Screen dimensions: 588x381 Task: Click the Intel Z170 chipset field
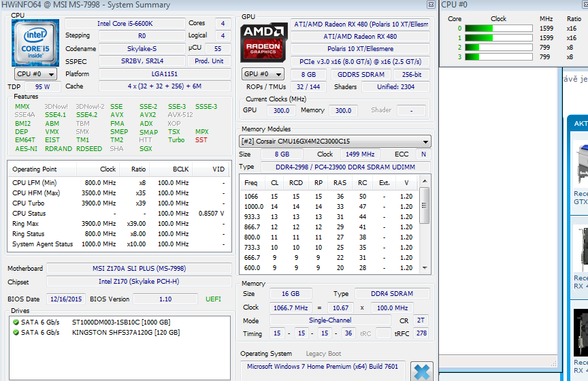click(139, 282)
